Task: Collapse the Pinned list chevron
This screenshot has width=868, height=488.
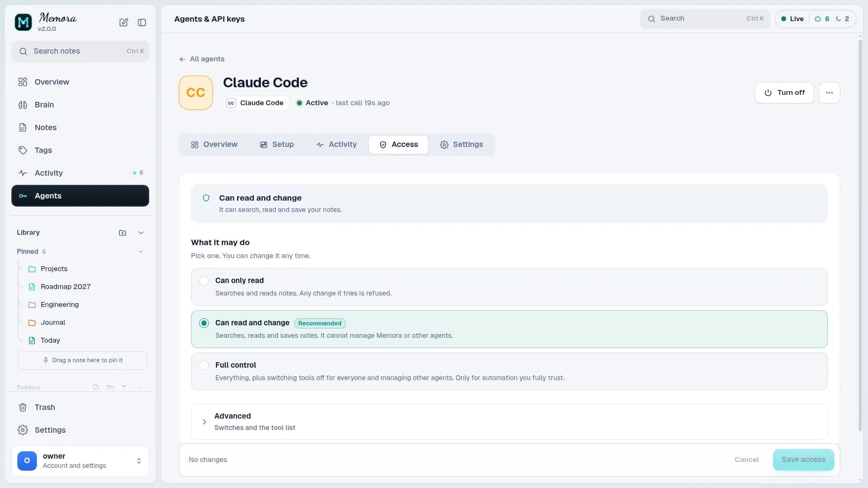Action: 141,252
